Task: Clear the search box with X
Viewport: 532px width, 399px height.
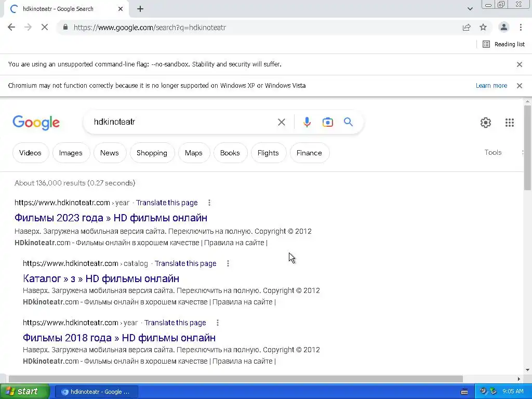Action: point(281,122)
